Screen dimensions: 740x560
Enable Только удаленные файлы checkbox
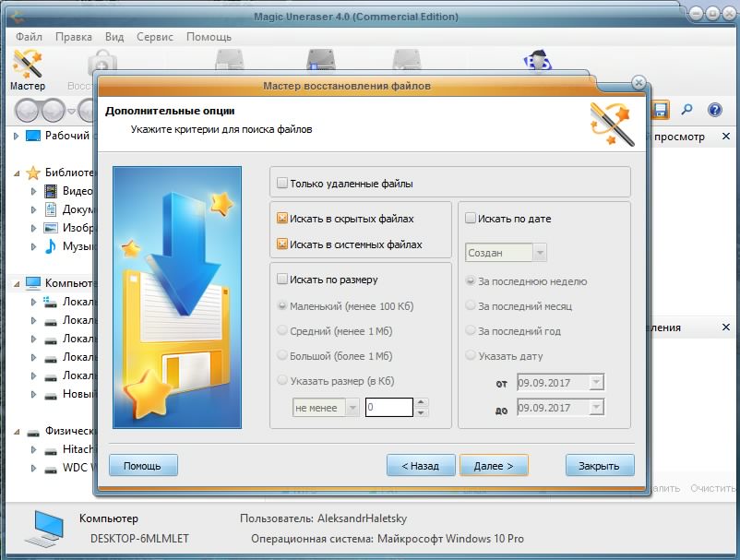point(282,184)
